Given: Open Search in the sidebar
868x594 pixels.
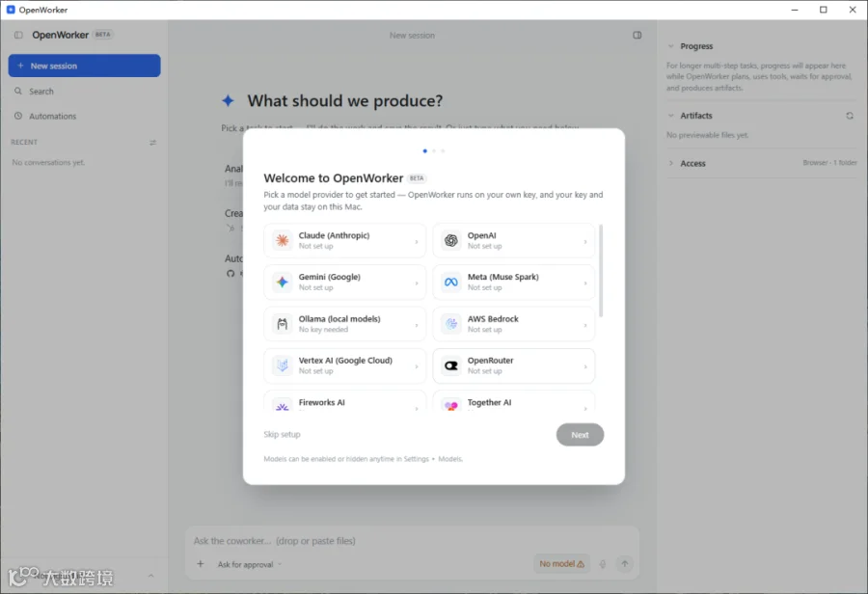Looking at the screenshot, I should click(x=84, y=91).
